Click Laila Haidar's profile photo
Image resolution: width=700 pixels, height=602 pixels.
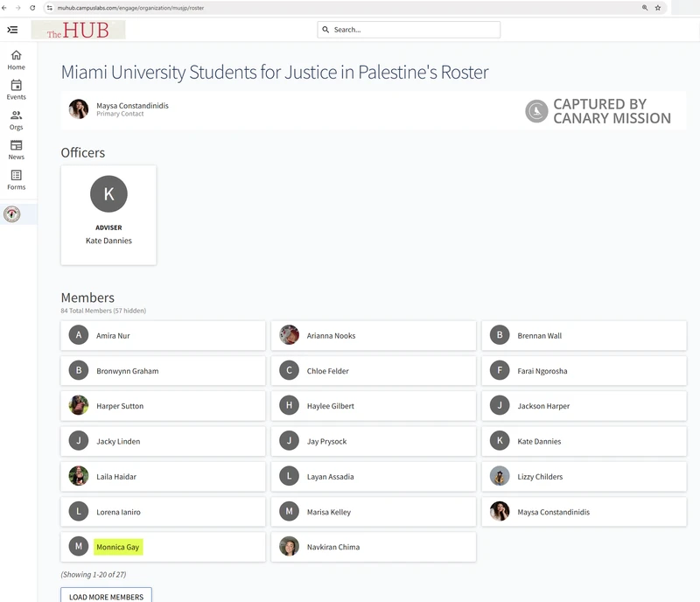pyautogui.click(x=79, y=476)
